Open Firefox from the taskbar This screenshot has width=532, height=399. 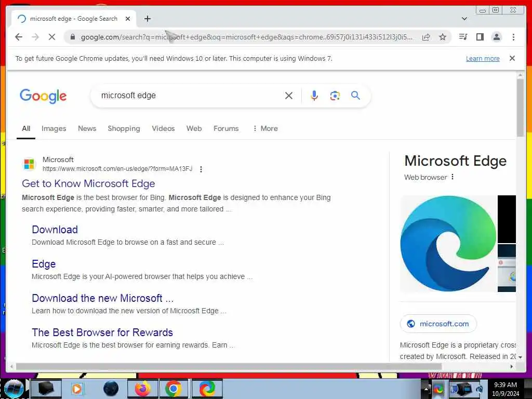142,389
